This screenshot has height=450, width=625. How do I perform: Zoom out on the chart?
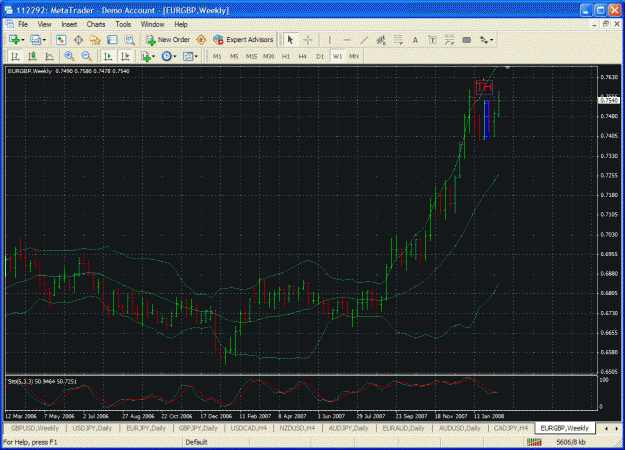(x=86, y=56)
